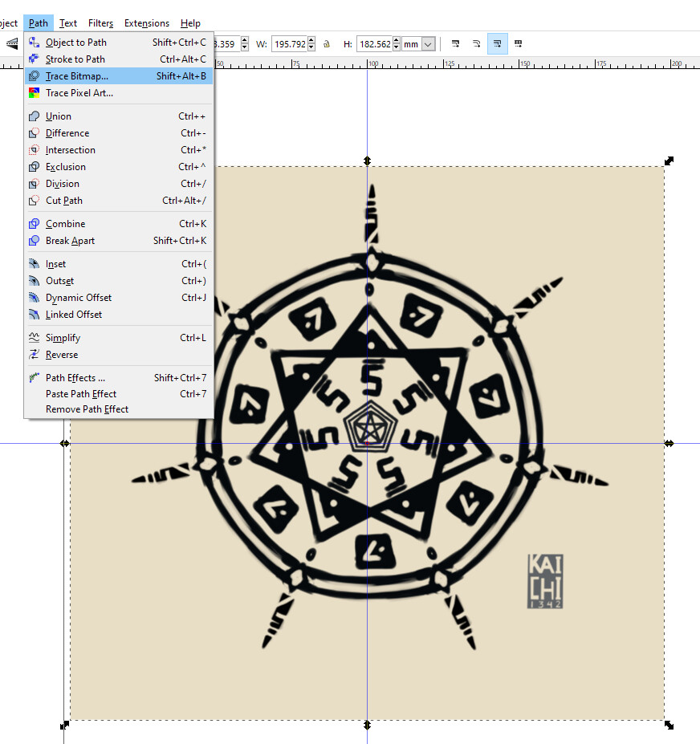Image resolution: width=700 pixels, height=744 pixels.
Task: Open the mm units dropdown
Action: pos(418,44)
